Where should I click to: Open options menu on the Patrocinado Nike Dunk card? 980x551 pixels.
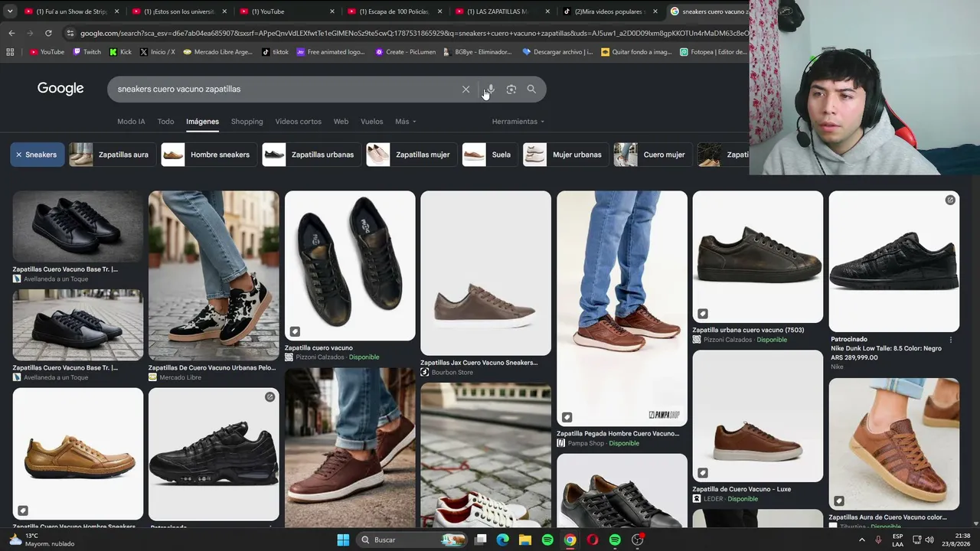(x=951, y=340)
